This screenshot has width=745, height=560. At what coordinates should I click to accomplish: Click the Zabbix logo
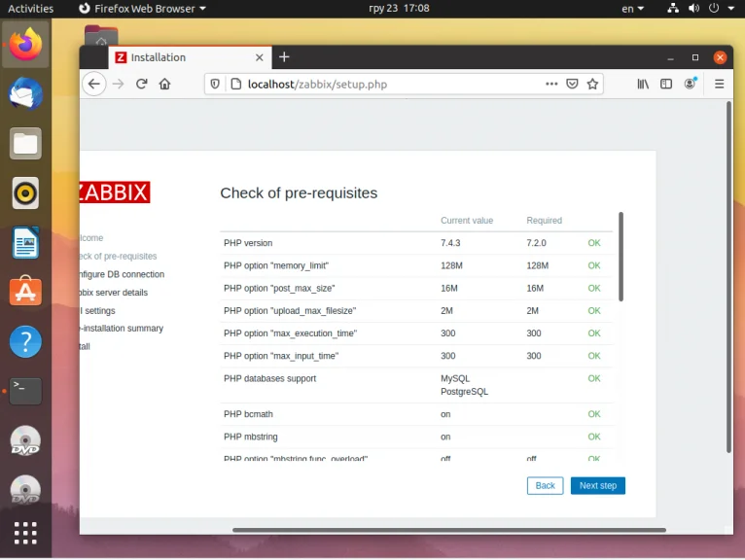[x=115, y=192]
